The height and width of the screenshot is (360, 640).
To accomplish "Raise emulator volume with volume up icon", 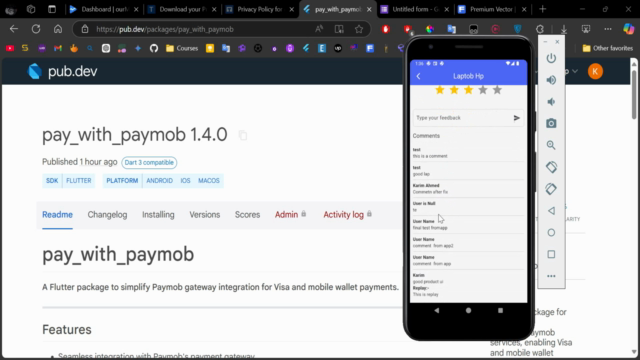I will pos(551,80).
